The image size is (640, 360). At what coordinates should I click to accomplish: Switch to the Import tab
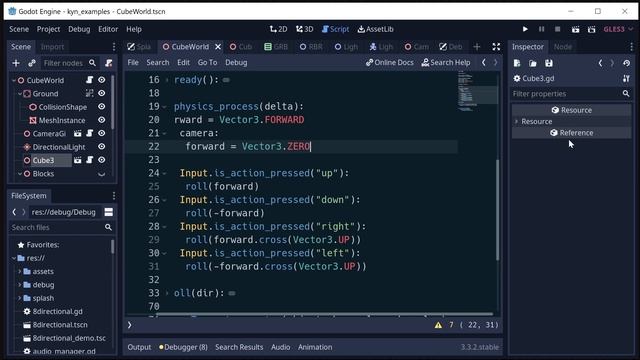52,47
